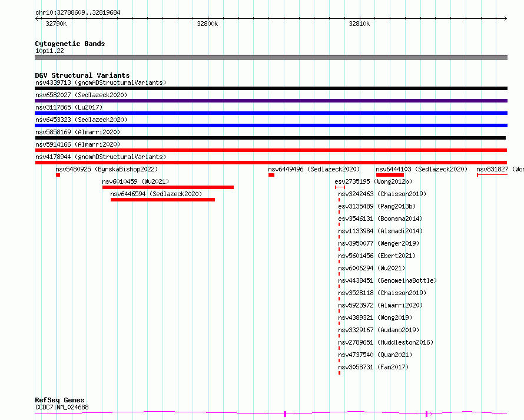Click the right arrow end of ruler
This screenshot has height=420, width=524.
point(506,18)
